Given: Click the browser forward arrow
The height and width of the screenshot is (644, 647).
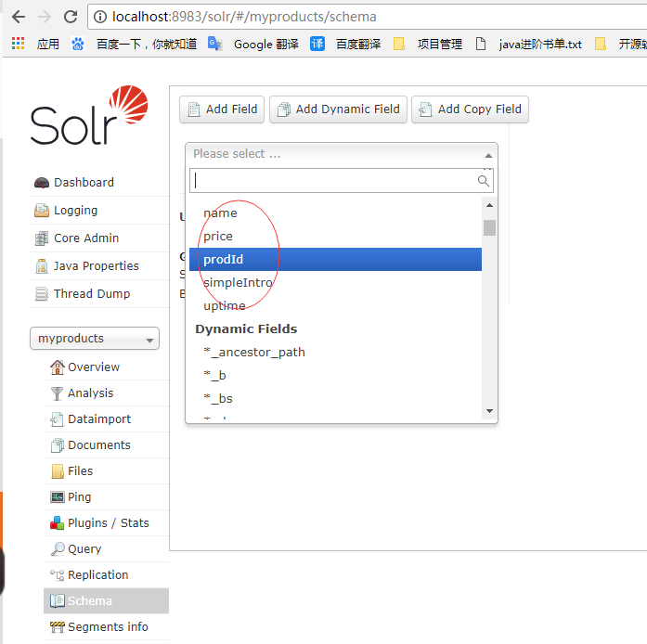Looking at the screenshot, I should 45,17.
